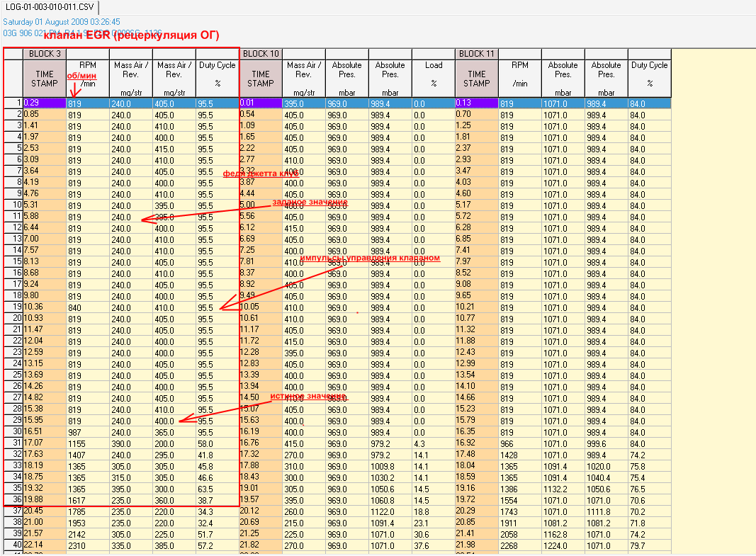Image resolution: width=756 pixels, height=556 pixels.
Task: Click the BLOCK 3 header cell
Action: point(45,54)
